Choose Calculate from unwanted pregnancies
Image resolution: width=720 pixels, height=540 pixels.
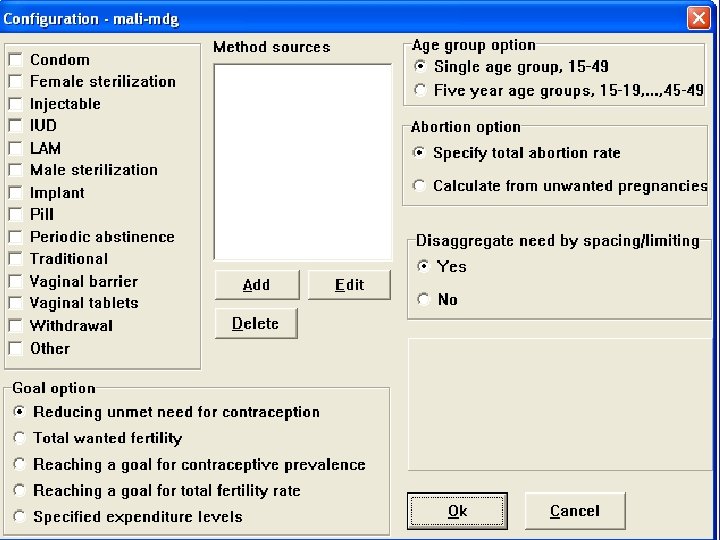(421, 186)
